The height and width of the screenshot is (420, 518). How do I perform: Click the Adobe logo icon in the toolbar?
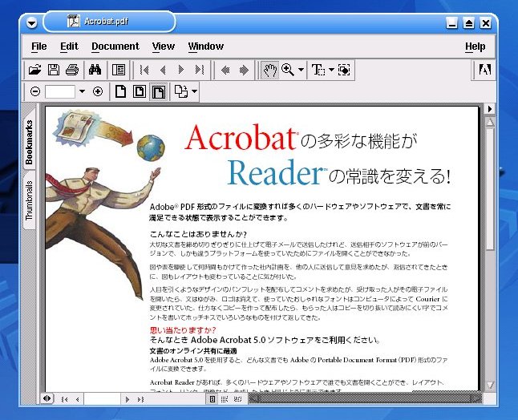(x=484, y=70)
